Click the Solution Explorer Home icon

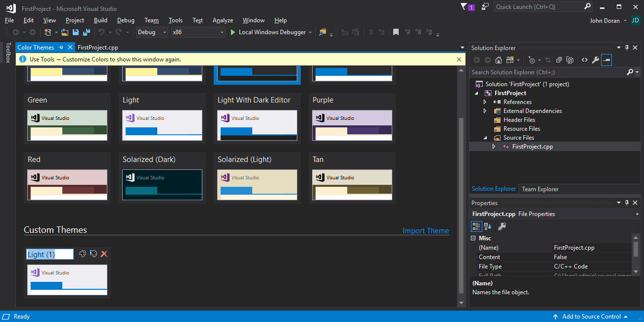[x=499, y=60]
